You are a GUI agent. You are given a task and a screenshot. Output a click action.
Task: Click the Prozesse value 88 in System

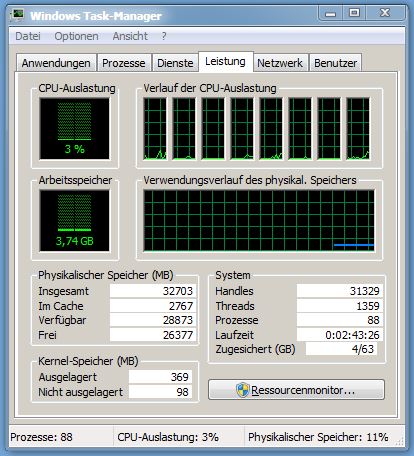point(340,320)
